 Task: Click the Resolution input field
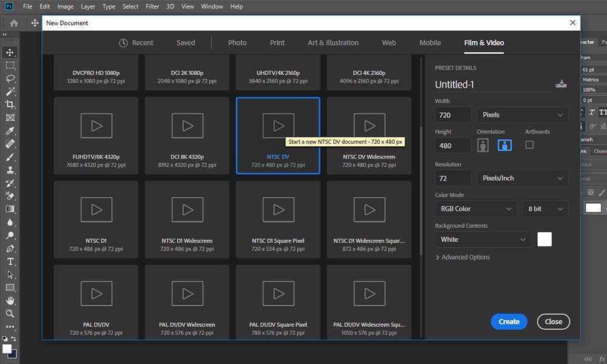[453, 178]
